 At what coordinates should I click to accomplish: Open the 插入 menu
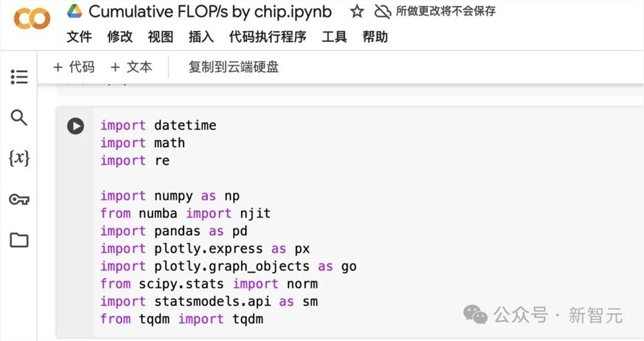pos(201,37)
